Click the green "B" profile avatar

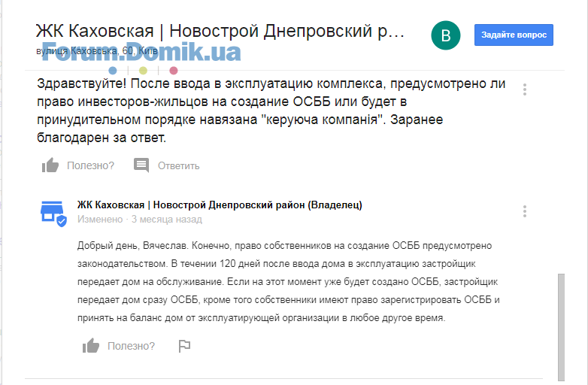(445, 35)
